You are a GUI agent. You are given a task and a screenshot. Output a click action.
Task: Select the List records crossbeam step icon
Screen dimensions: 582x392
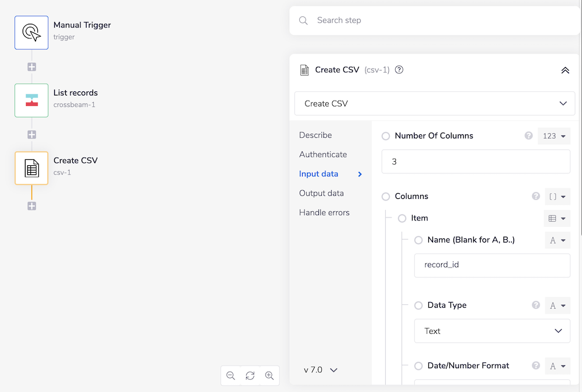[31, 100]
